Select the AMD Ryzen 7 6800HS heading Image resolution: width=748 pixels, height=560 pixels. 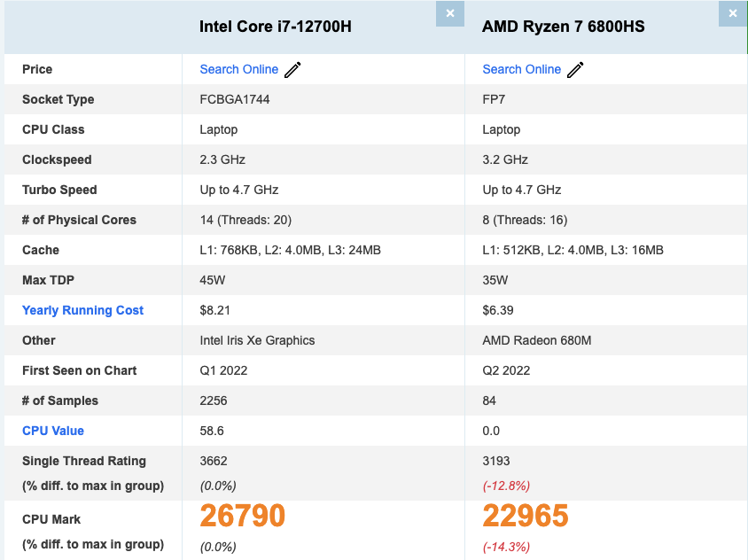coord(564,27)
